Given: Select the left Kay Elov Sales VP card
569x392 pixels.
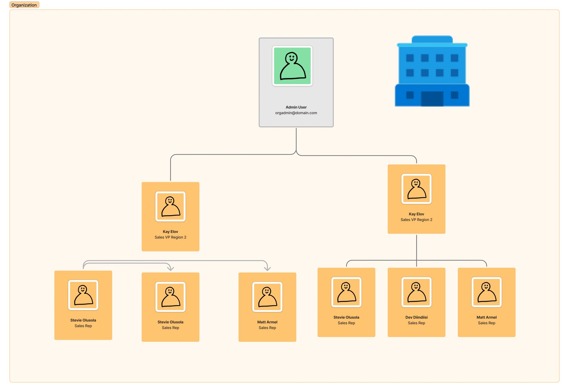Looking at the screenshot, I should [170, 216].
